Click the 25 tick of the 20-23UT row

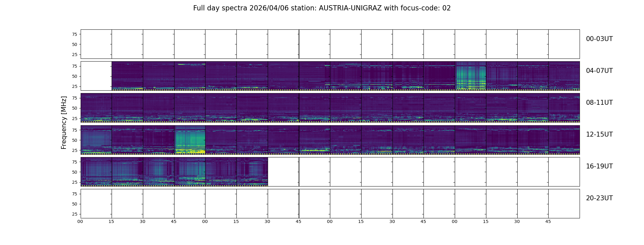(75, 214)
